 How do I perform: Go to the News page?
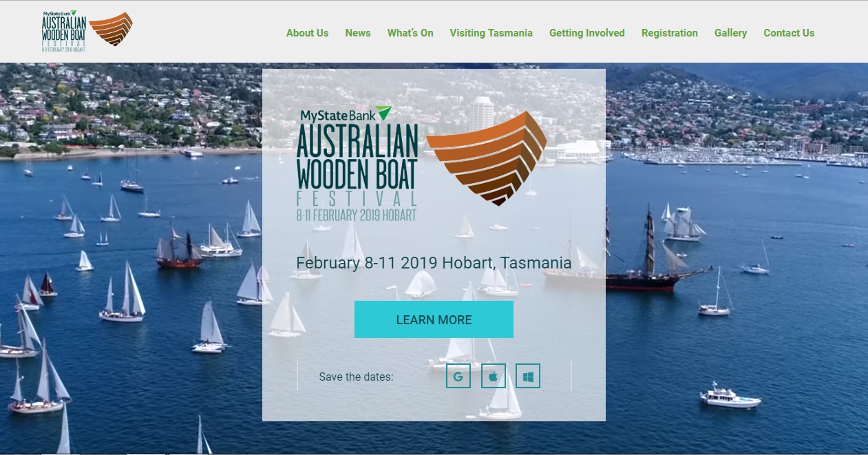(x=358, y=33)
